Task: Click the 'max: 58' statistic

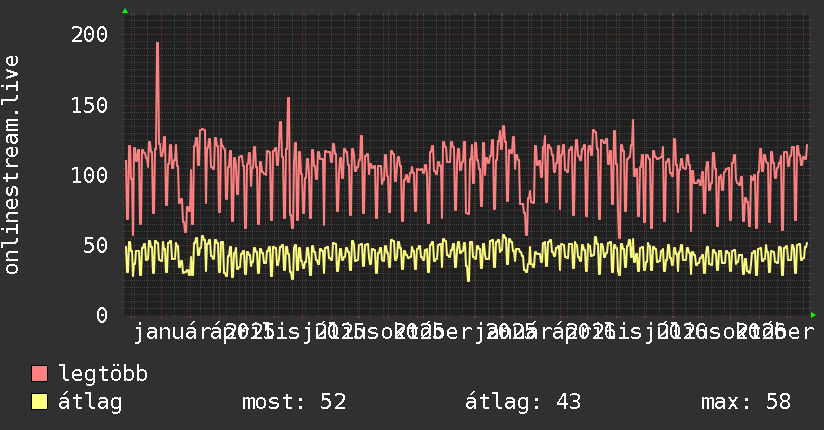Action: coord(746,402)
